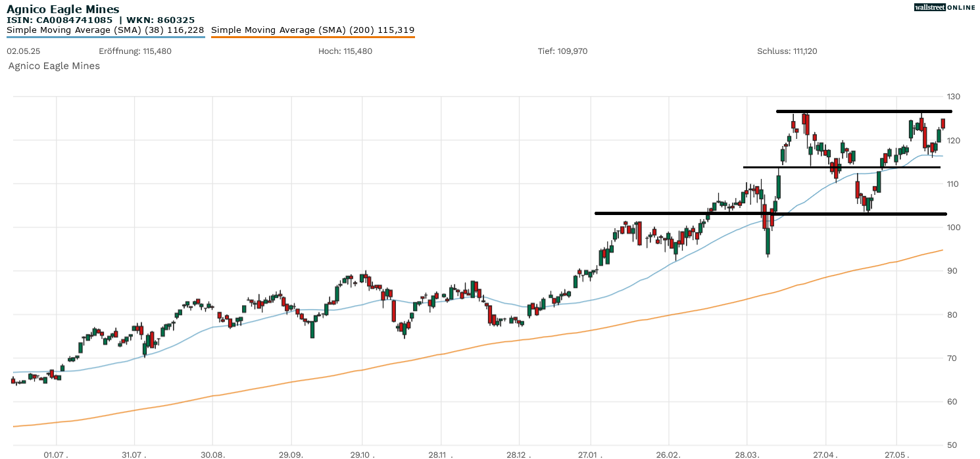Click the 27.05. date axis label
Viewport: 980px width, 459px height.
pos(896,454)
